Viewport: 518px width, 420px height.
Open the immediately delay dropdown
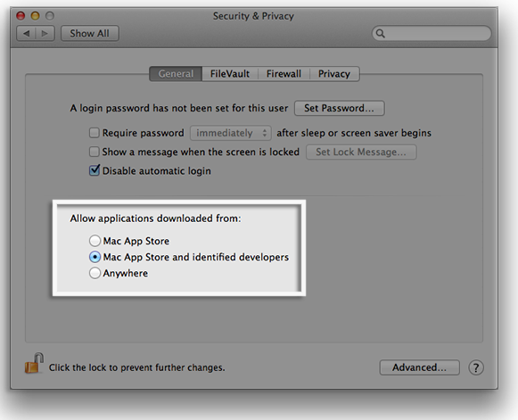[x=231, y=133]
